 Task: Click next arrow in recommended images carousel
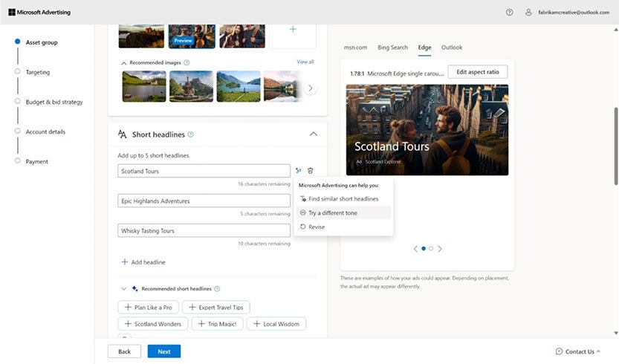click(311, 88)
